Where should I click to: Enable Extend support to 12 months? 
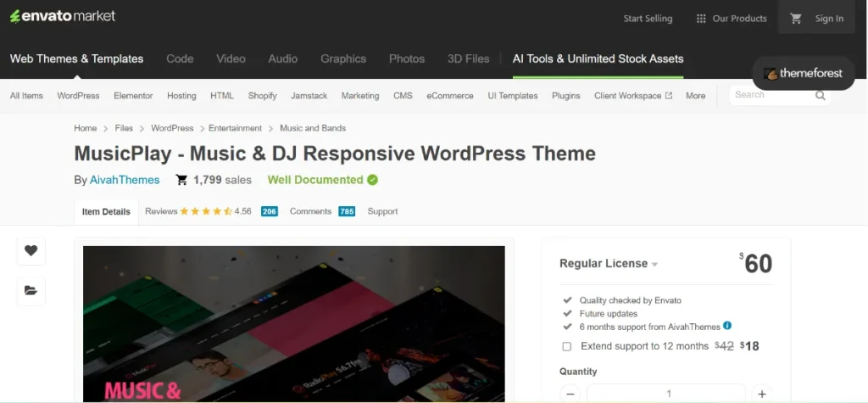click(x=566, y=346)
